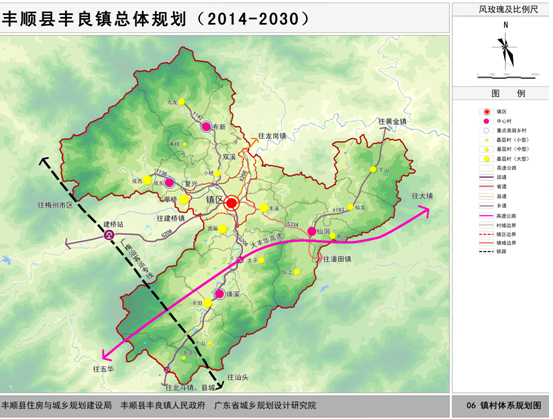
Task: Click the scale bar under the wind rose
Action: pyautogui.click(x=507, y=76)
